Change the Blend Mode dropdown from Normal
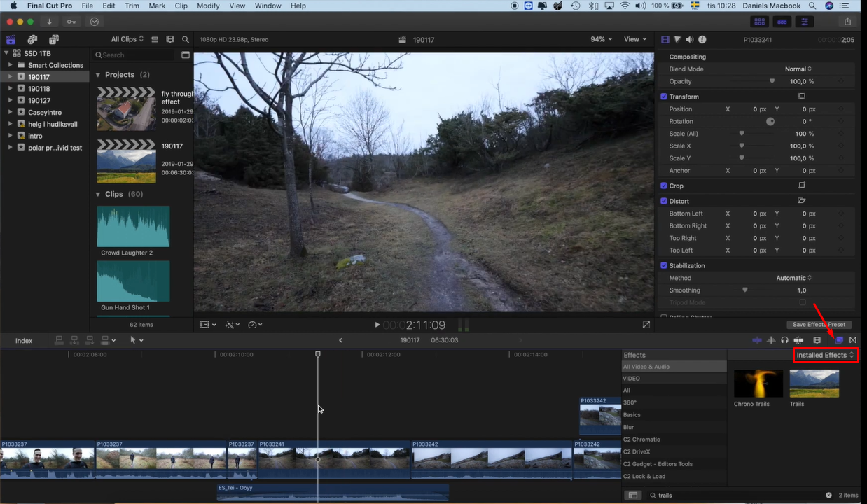Image resolution: width=867 pixels, height=504 pixels. coord(799,69)
